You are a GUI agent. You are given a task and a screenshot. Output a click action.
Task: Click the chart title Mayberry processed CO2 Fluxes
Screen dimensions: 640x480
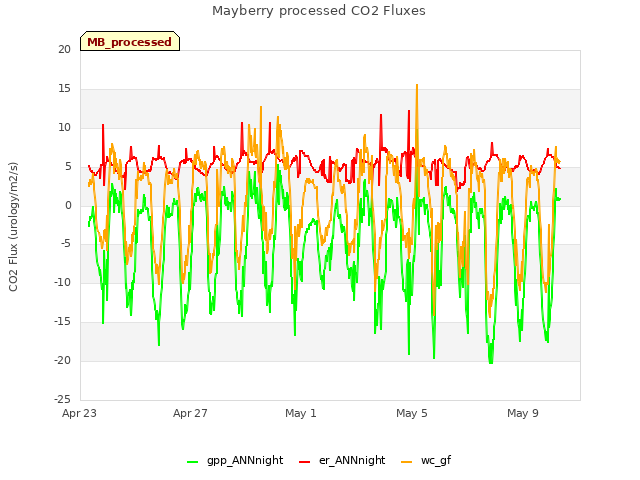[319, 11]
